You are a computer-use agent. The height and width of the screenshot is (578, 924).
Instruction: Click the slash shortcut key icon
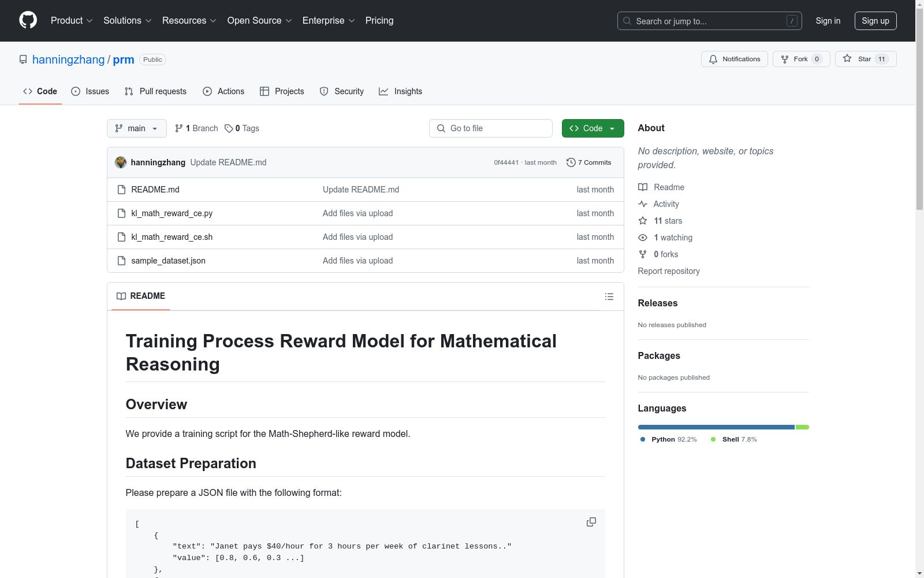click(x=792, y=21)
